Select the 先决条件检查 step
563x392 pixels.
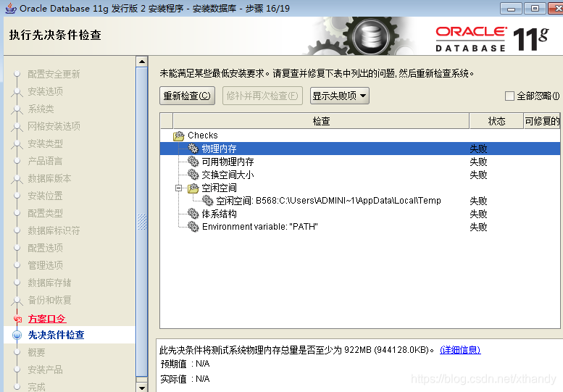coord(56,335)
